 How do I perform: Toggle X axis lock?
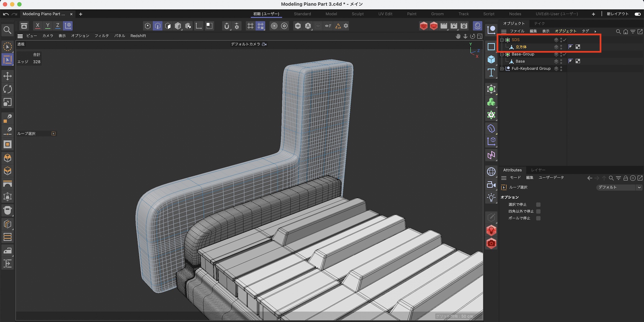tap(38, 26)
